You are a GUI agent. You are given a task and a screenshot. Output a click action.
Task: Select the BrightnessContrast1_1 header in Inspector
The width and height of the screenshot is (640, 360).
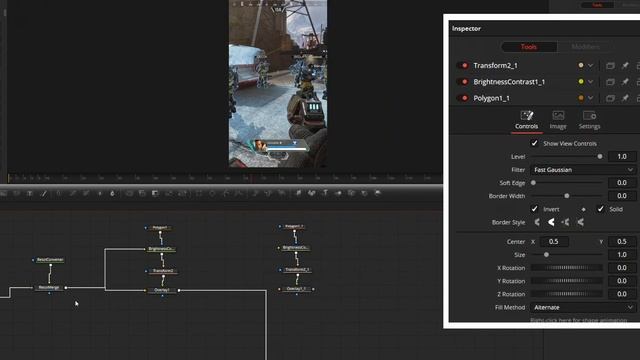tap(509, 82)
